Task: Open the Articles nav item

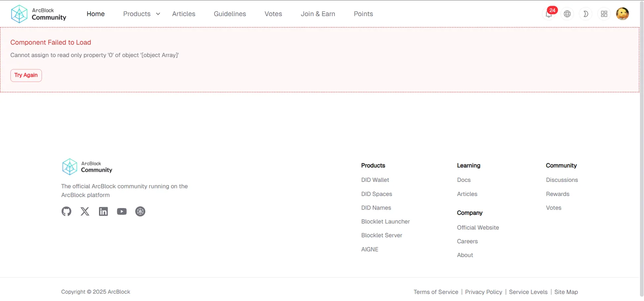Action: pos(184,14)
